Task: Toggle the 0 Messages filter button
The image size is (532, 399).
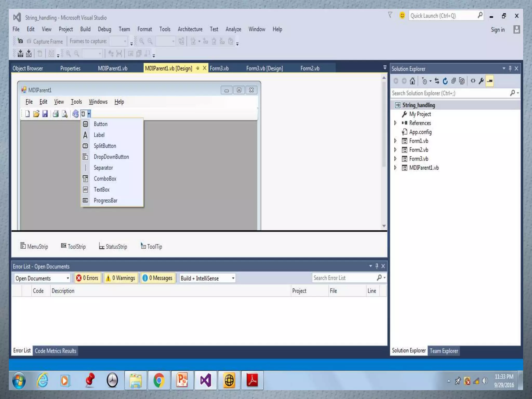Action: coord(158,278)
